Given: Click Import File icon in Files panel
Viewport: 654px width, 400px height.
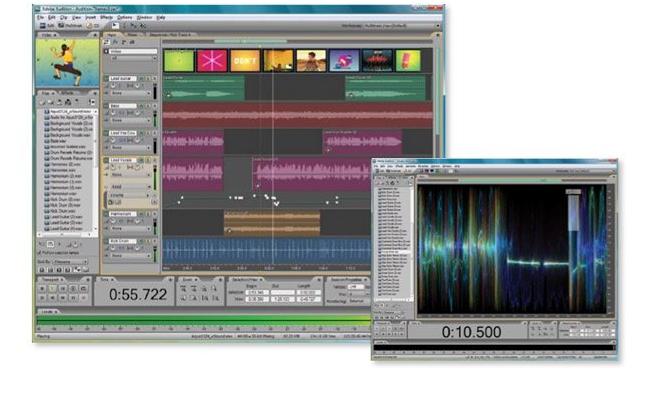Looking at the screenshot, I should [42, 102].
